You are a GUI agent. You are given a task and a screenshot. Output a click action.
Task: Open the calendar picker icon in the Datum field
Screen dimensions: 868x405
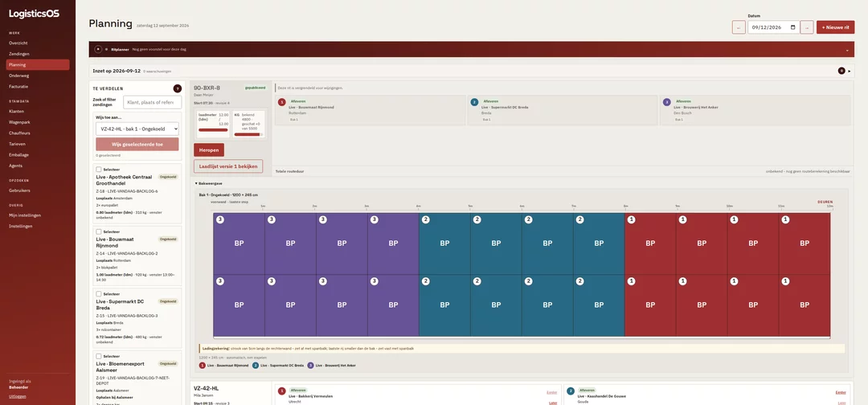pos(792,27)
